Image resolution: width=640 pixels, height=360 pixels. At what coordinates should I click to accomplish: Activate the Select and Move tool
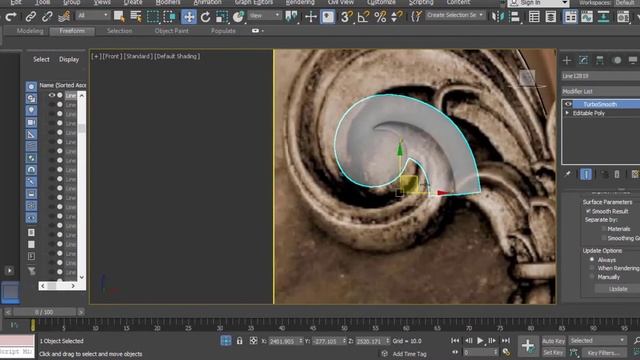(189, 17)
